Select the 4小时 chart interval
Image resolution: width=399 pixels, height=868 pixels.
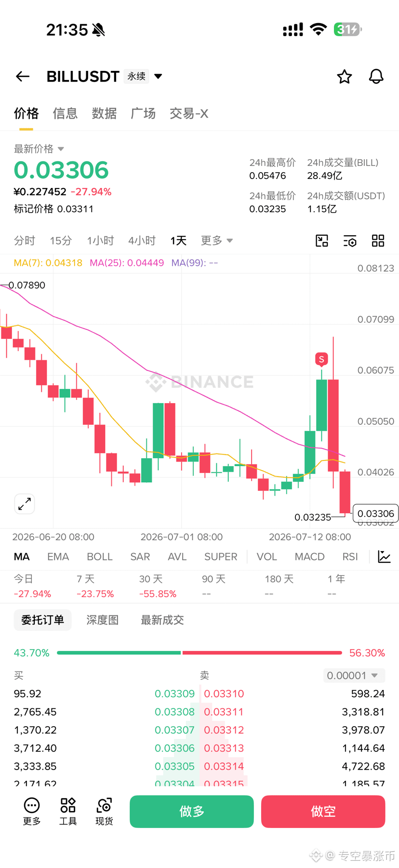pos(142,240)
